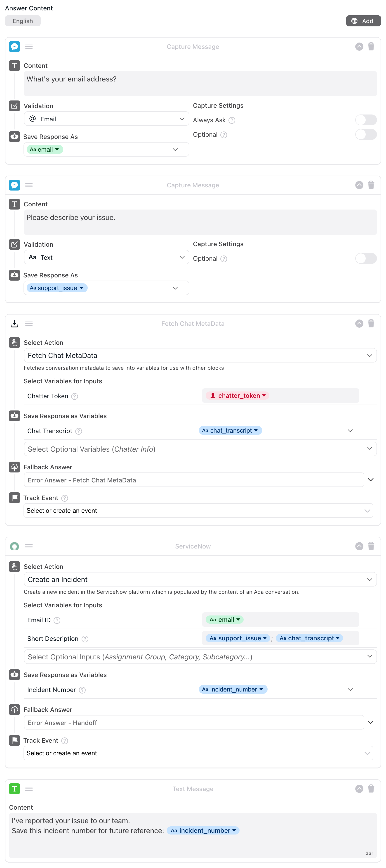The image size is (386, 868).
Task: Toggle Optional for describe issue block
Action: (366, 258)
